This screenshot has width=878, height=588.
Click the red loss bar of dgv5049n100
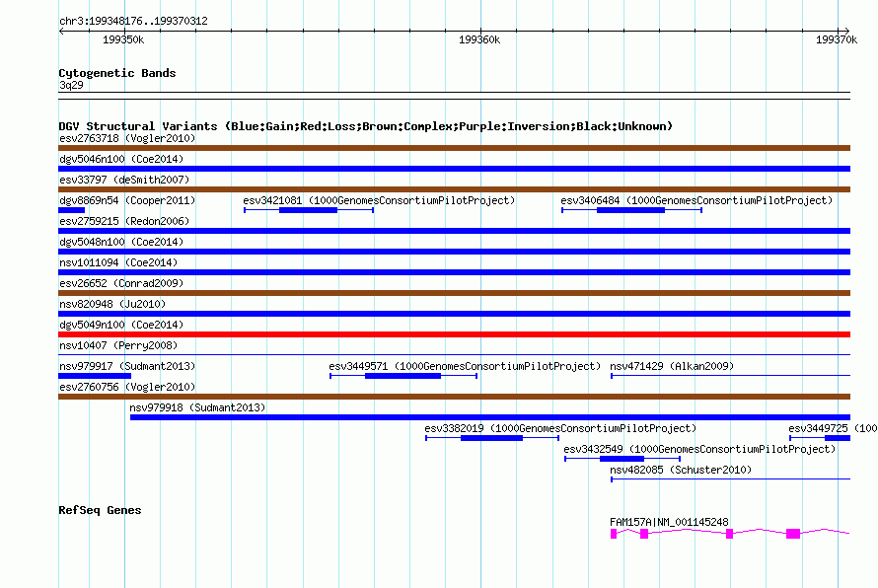pos(454,334)
